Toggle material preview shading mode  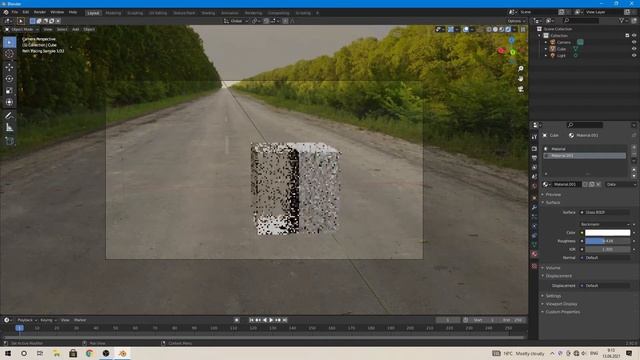coord(502,29)
